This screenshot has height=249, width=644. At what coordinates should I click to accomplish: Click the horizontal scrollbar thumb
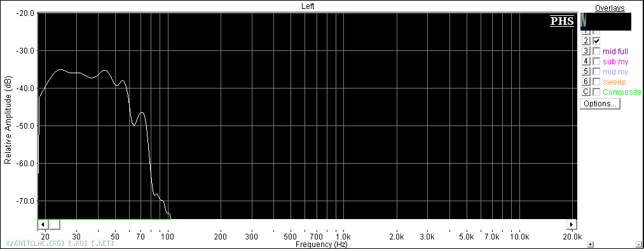pos(55,224)
